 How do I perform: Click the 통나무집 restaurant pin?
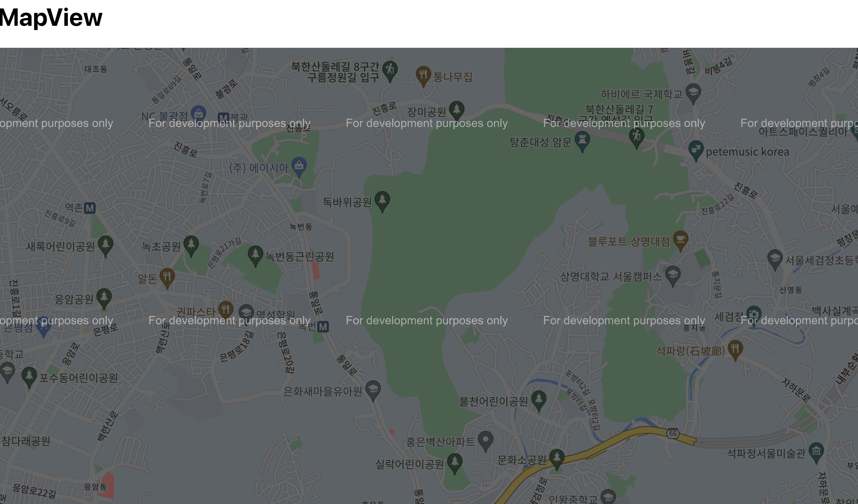click(x=423, y=74)
